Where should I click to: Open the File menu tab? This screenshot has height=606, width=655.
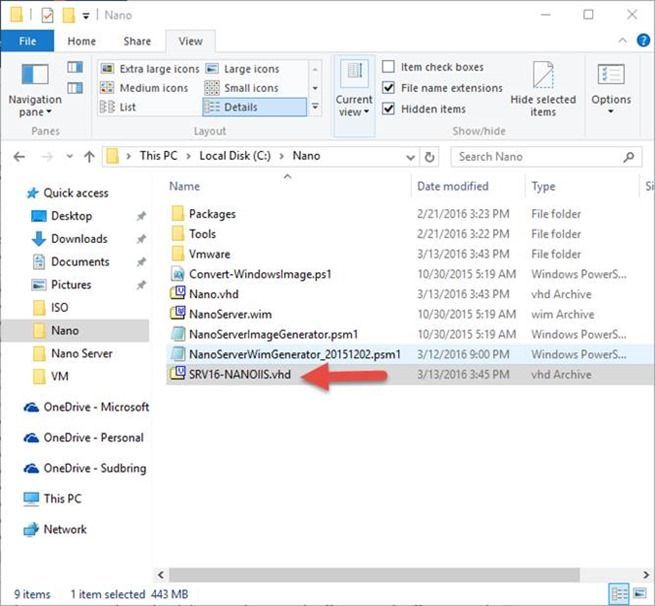(27, 41)
